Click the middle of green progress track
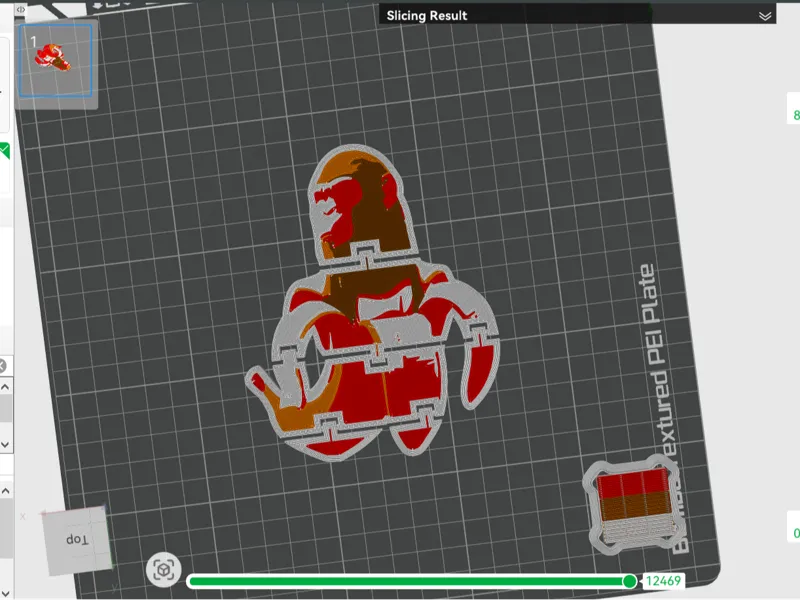 tap(408, 581)
